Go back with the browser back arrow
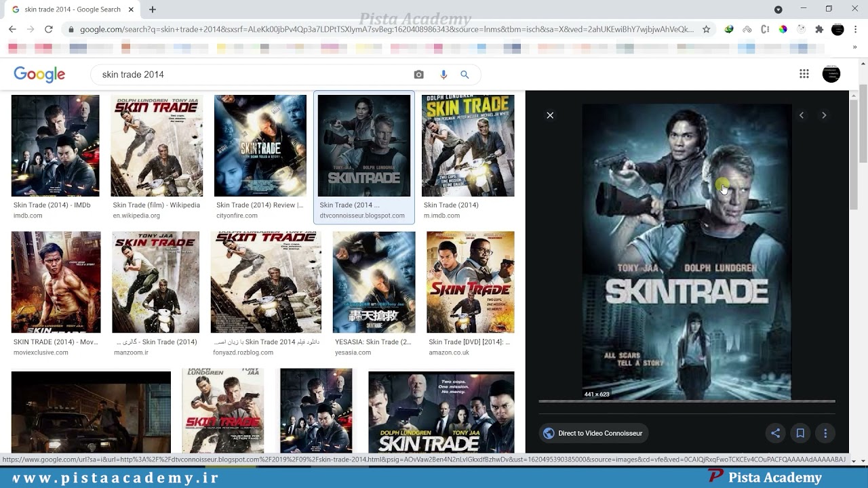The height and width of the screenshot is (488, 868). pos(12,29)
